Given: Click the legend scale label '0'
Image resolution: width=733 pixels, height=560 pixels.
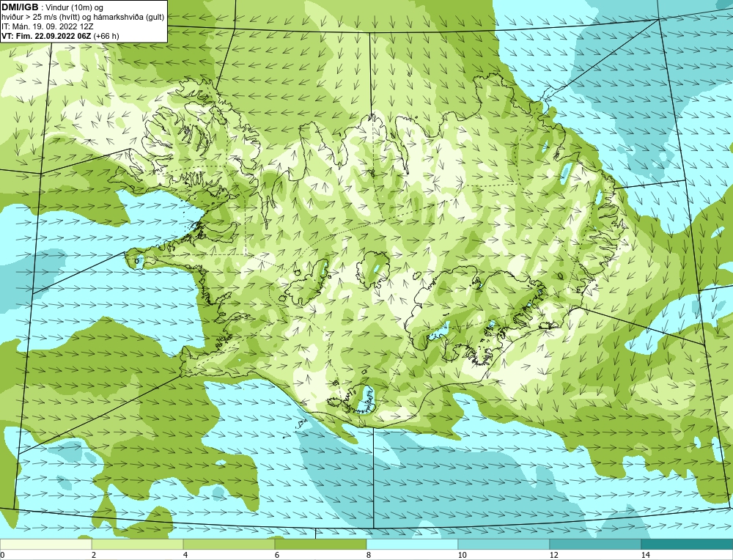Looking at the screenshot, I should tap(2, 555).
